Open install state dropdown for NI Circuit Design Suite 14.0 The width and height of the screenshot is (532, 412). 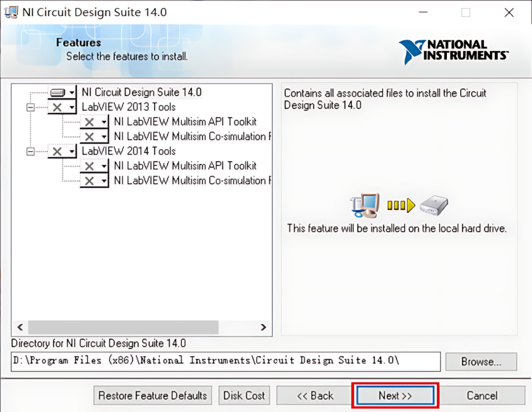[63, 92]
